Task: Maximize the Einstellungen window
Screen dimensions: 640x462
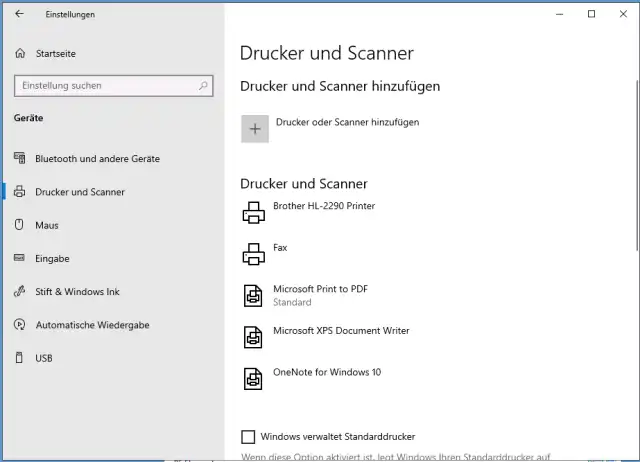Action: click(x=591, y=14)
